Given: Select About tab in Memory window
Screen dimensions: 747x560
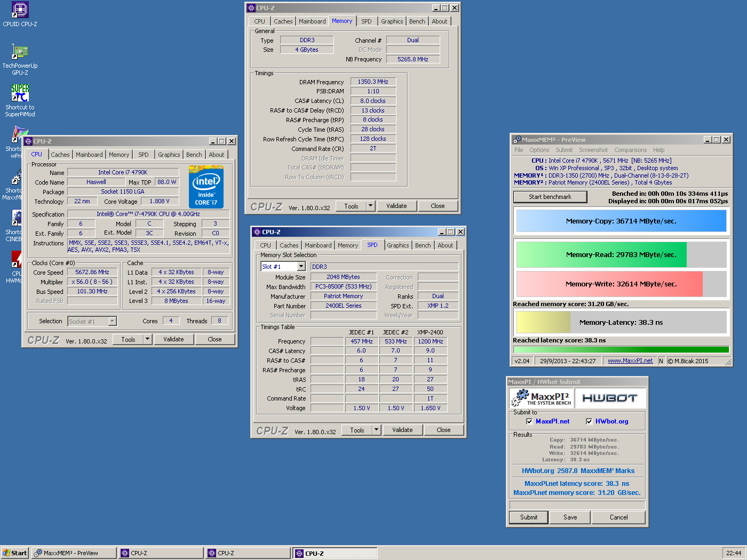Looking at the screenshot, I should coord(440,21).
